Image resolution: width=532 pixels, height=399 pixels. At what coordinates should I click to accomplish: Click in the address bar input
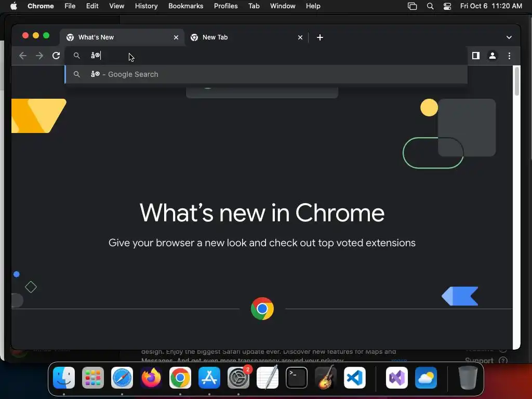click(267, 56)
